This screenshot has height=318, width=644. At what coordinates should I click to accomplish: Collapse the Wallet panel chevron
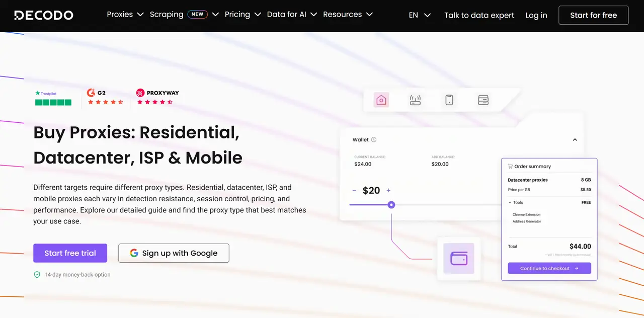pyautogui.click(x=575, y=140)
